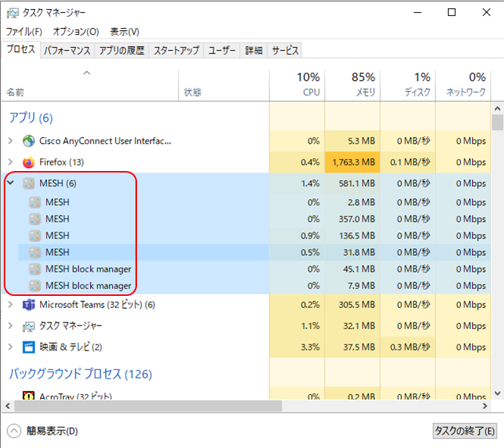Expand the タスク マネージャー process row
This screenshot has height=448, width=504.
coord(11,325)
